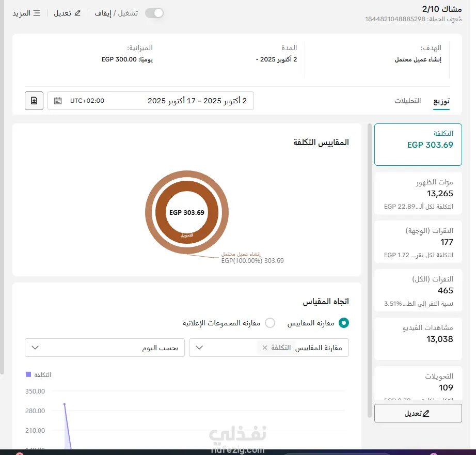Screen dimensions: 476x455
Task: Click the cost chart's peak data point
Action: coord(65,404)
